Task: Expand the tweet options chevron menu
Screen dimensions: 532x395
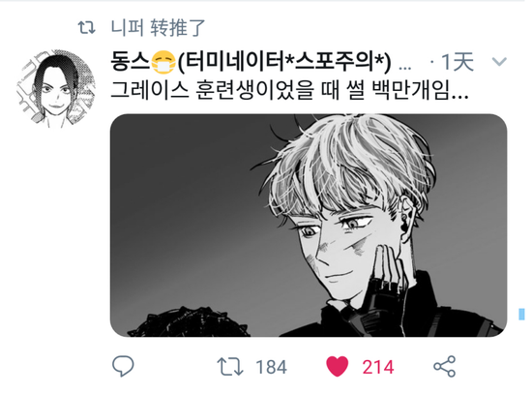Action: pyautogui.click(x=499, y=61)
